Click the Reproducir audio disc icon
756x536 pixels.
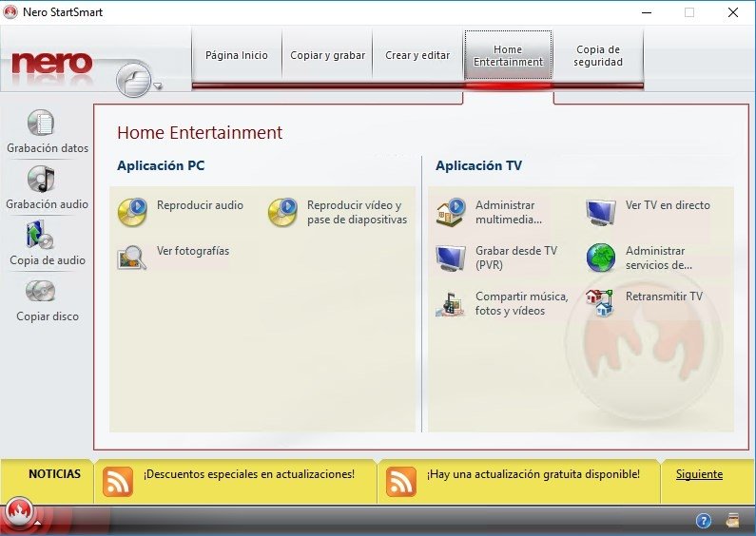point(132,212)
